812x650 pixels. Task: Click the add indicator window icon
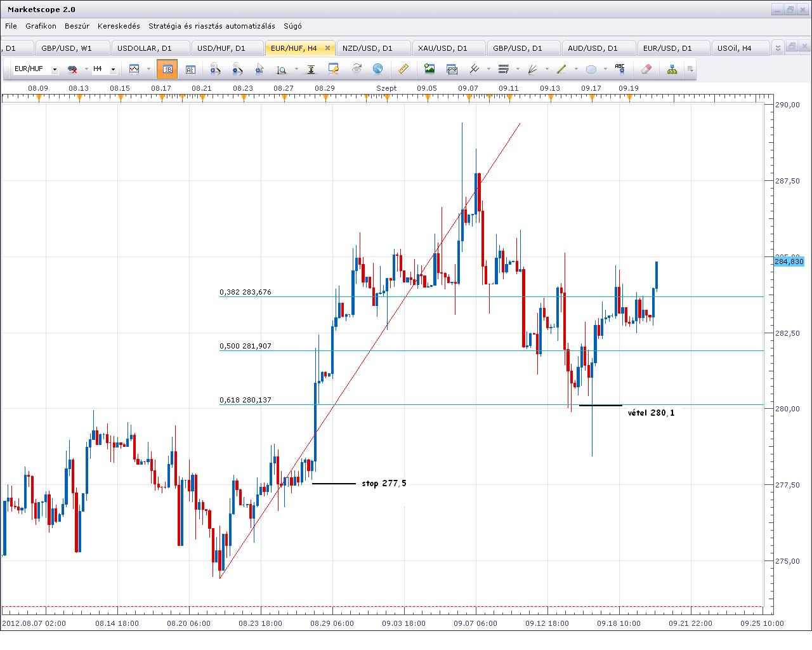tap(452, 69)
